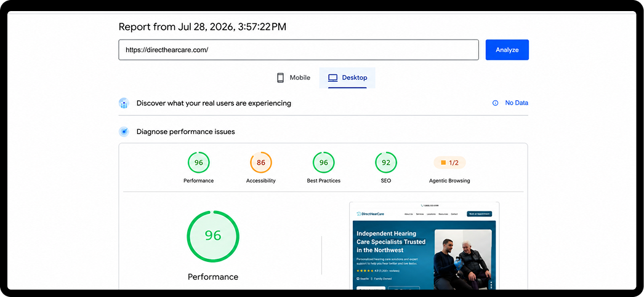Click the Analyze button
Viewport: 644px width, 297px height.
(x=507, y=50)
